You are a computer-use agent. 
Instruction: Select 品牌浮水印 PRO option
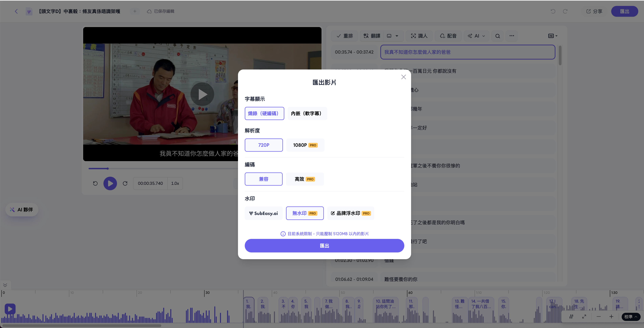click(351, 213)
